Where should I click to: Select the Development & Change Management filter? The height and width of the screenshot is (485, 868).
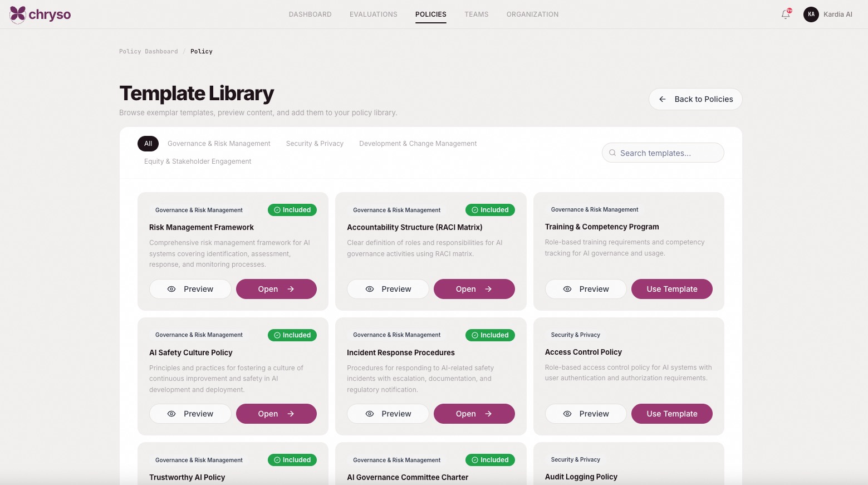(418, 144)
